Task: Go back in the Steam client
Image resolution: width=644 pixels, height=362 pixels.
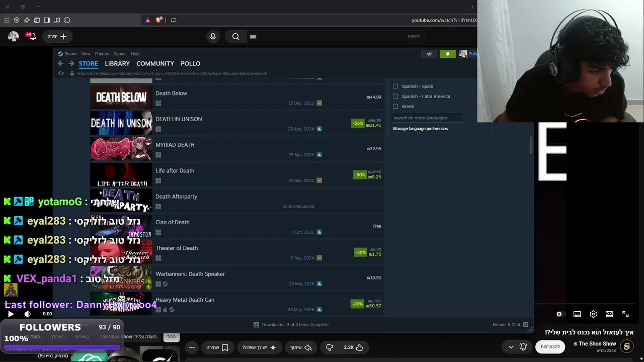Action: coord(61,63)
